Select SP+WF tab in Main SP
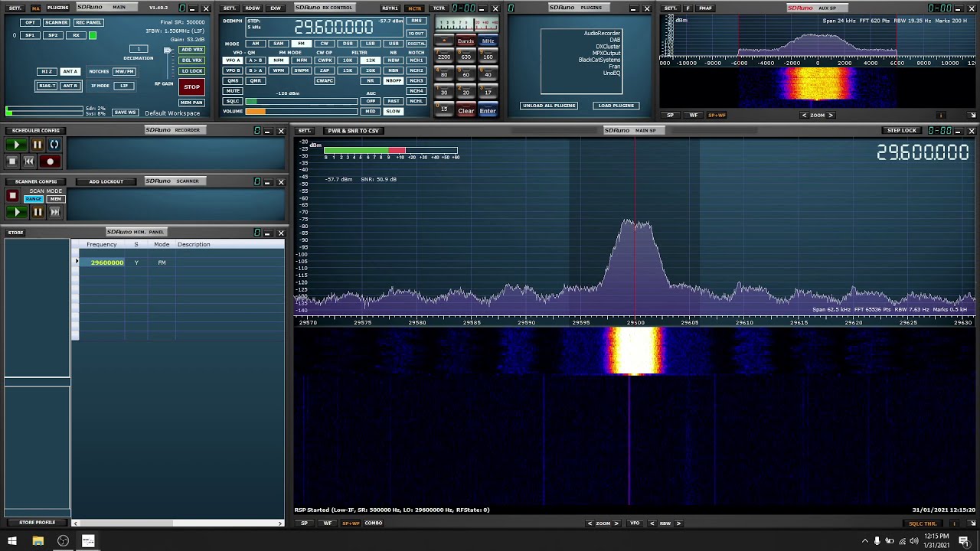This screenshot has width=980, height=551. point(351,523)
